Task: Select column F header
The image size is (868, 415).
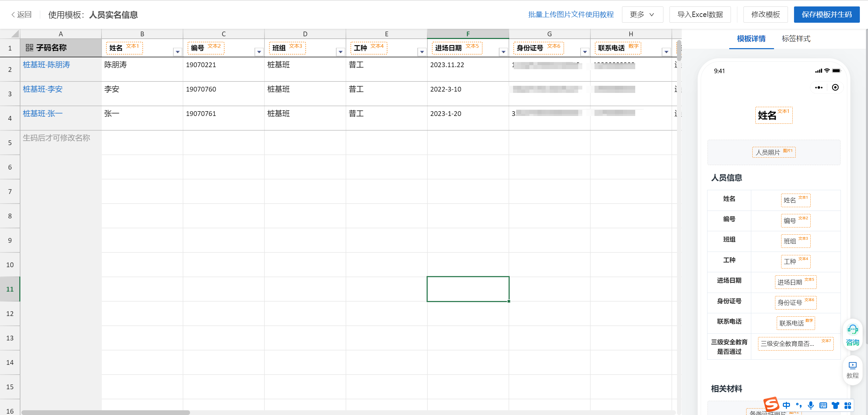Action: 468,34
